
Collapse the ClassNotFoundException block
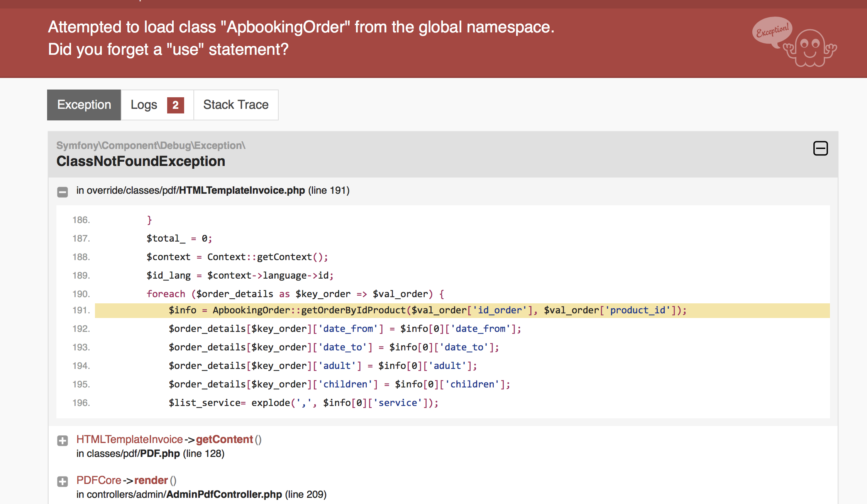tap(820, 148)
